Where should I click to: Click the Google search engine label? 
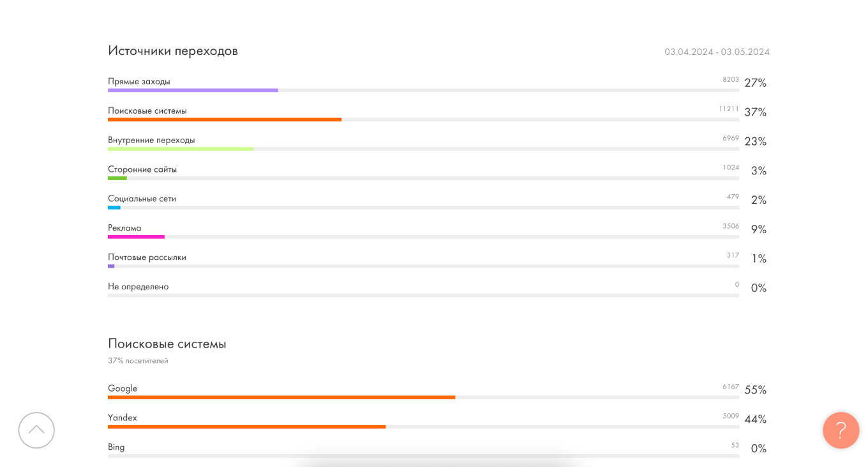(x=123, y=388)
